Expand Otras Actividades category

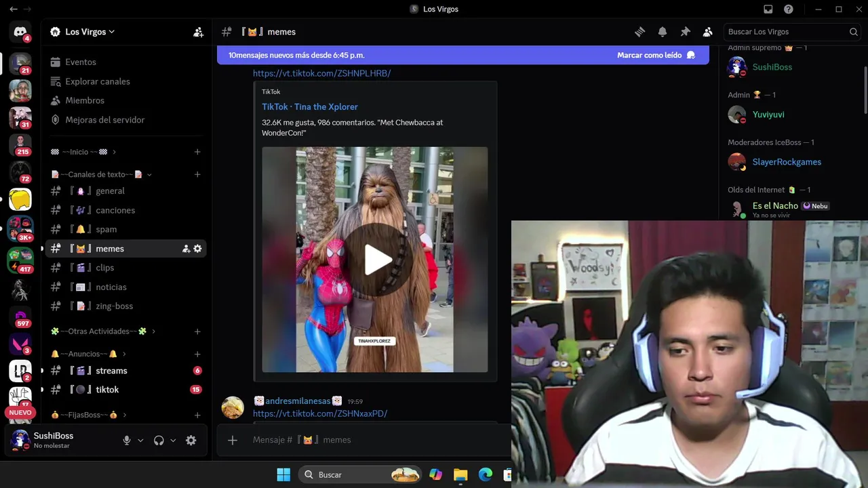(x=103, y=331)
